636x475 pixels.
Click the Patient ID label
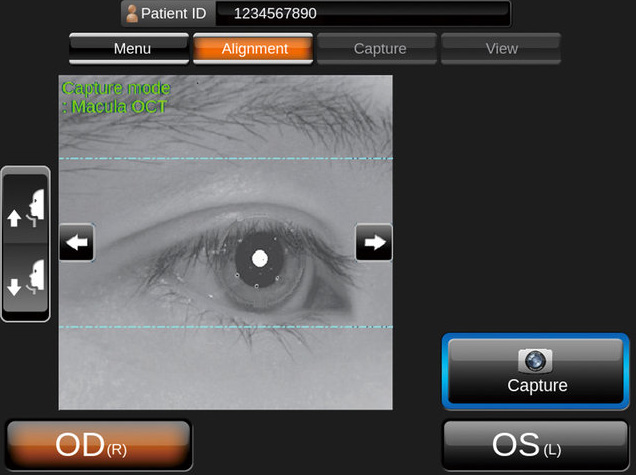pyautogui.click(x=172, y=14)
